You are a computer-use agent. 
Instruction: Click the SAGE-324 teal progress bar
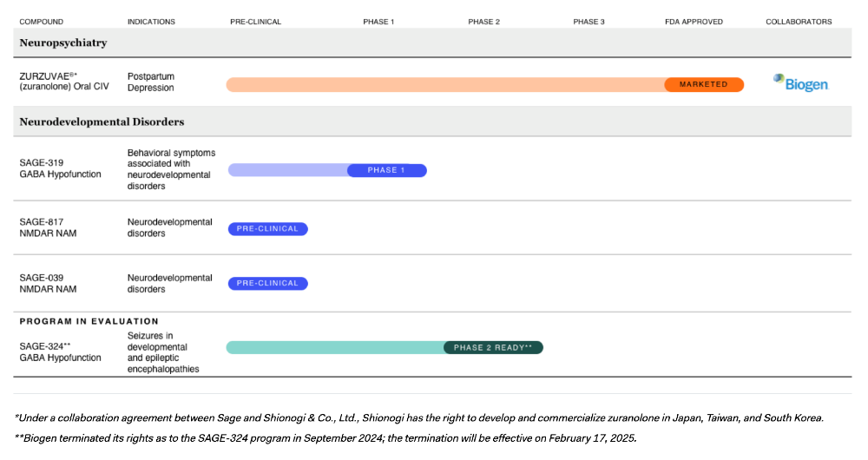point(335,348)
